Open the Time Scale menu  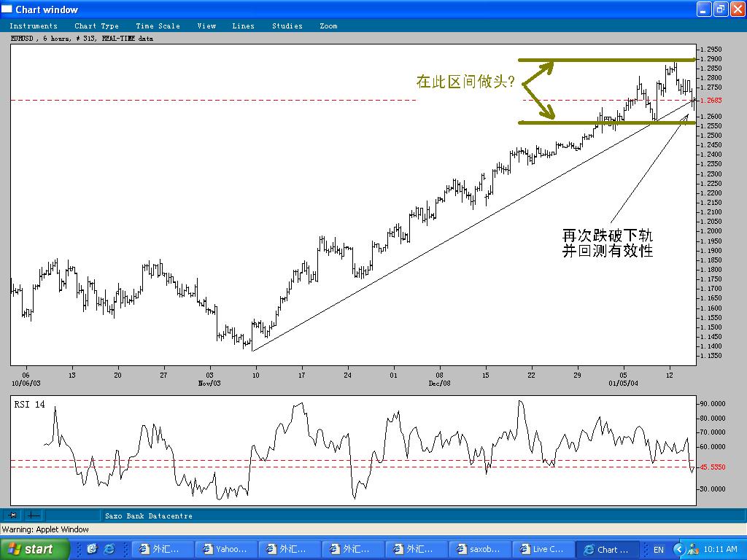(x=158, y=26)
